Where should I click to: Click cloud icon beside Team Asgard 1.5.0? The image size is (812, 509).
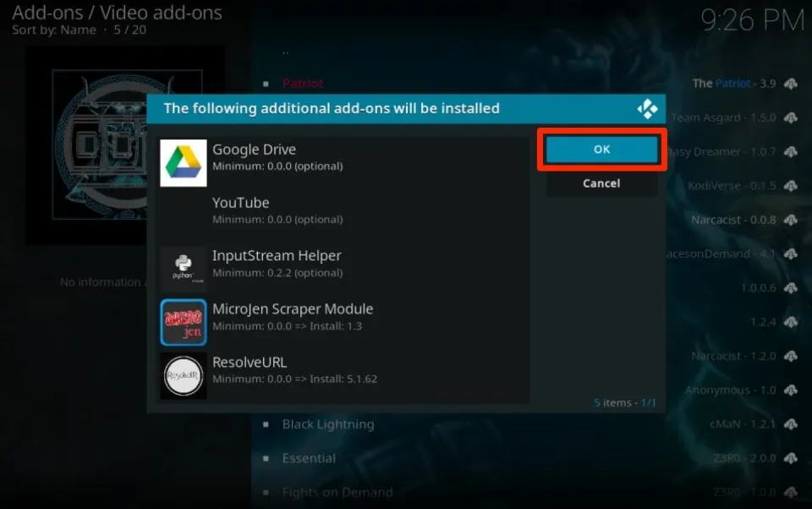(791, 118)
